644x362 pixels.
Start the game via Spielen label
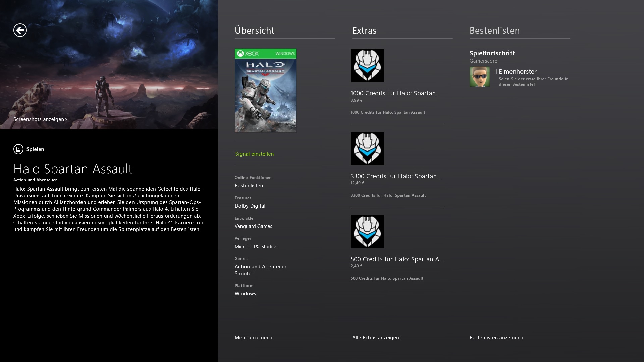35,149
